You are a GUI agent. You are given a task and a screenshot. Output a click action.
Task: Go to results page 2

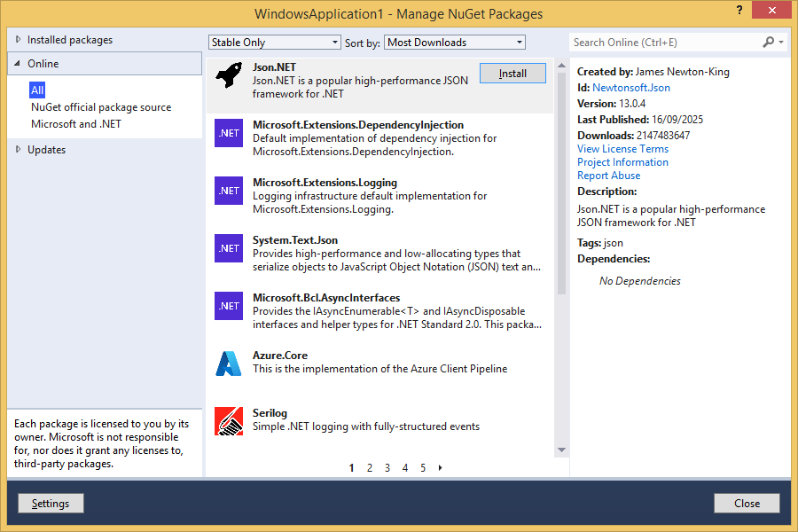click(370, 468)
